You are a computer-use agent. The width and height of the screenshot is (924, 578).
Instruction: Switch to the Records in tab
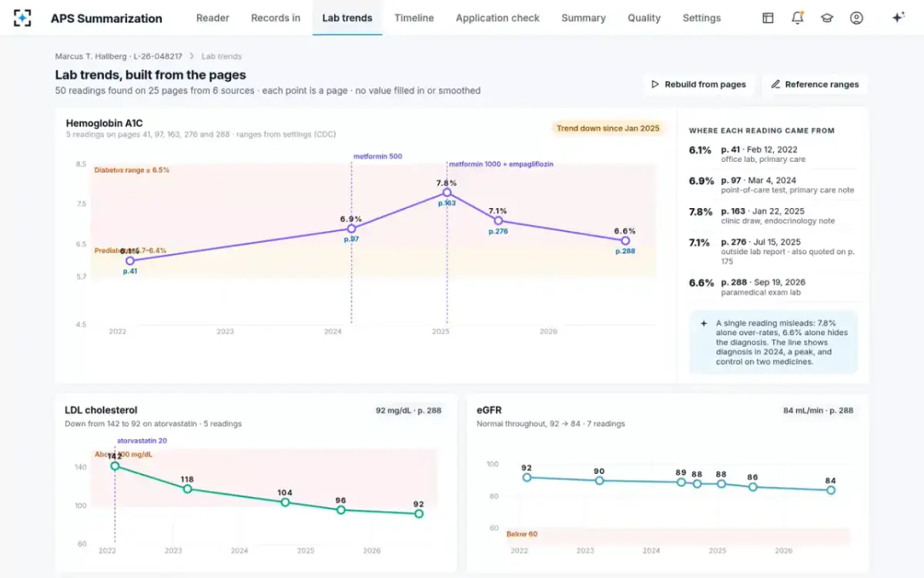[x=276, y=18]
